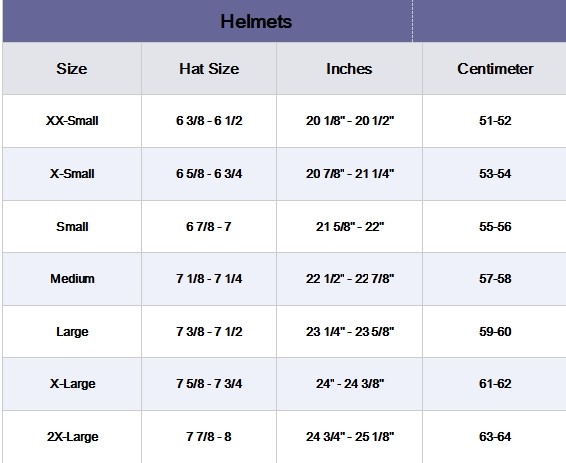Image resolution: width=566 pixels, height=463 pixels.
Task: Click inches cell 20 1/8" - 20 1/2"
Action: (350, 121)
